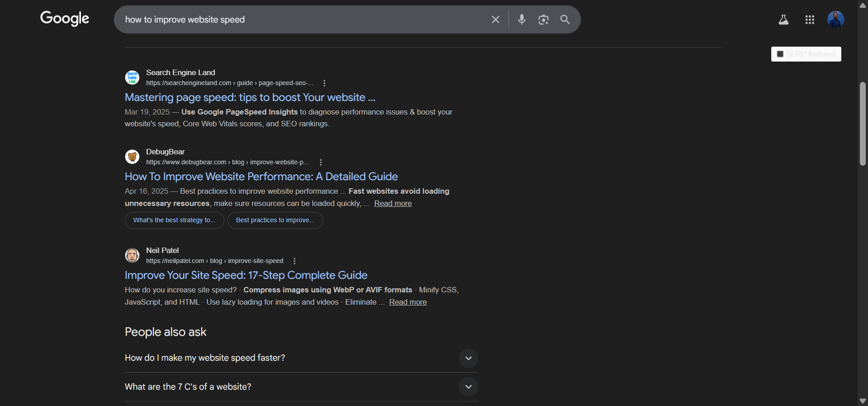Click the Search Engine Land site name
The height and width of the screenshot is (406, 868).
180,72
